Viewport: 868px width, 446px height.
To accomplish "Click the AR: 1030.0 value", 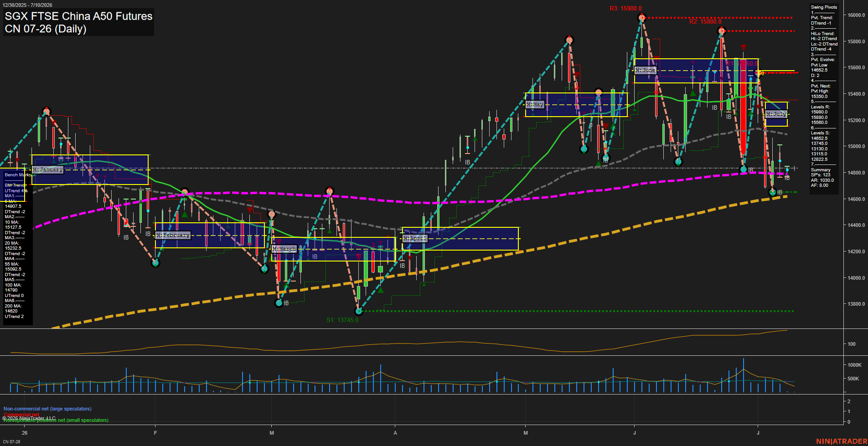I will (x=822, y=180).
